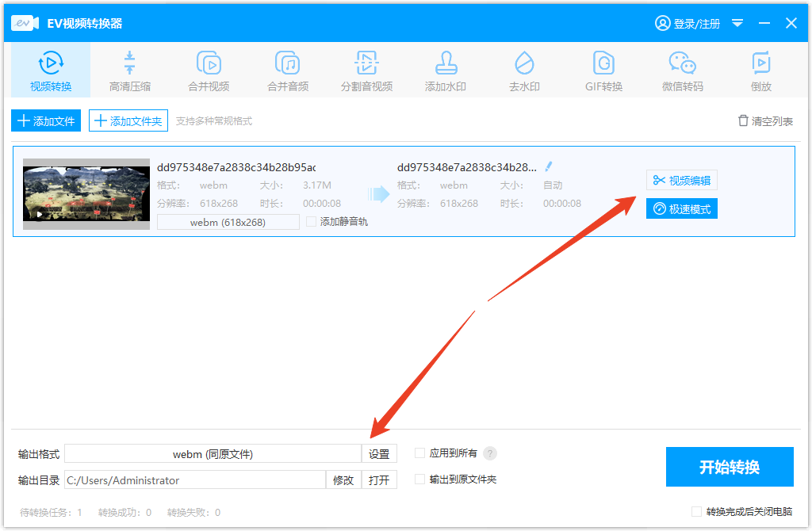The width and height of the screenshot is (812, 531).
Task: Switch to 合并音频 merge audio tab
Action: 288,71
